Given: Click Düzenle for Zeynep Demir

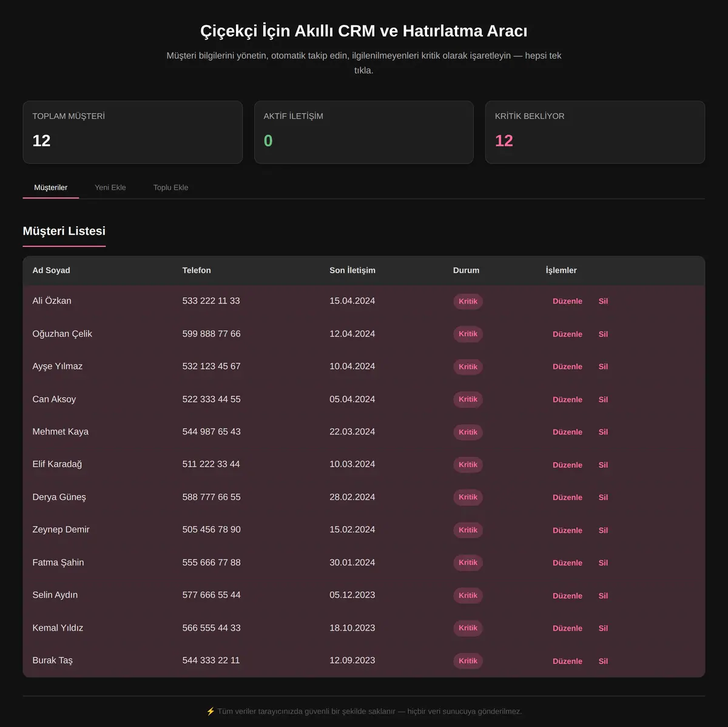Looking at the screenshot, I should pos(567,530).
